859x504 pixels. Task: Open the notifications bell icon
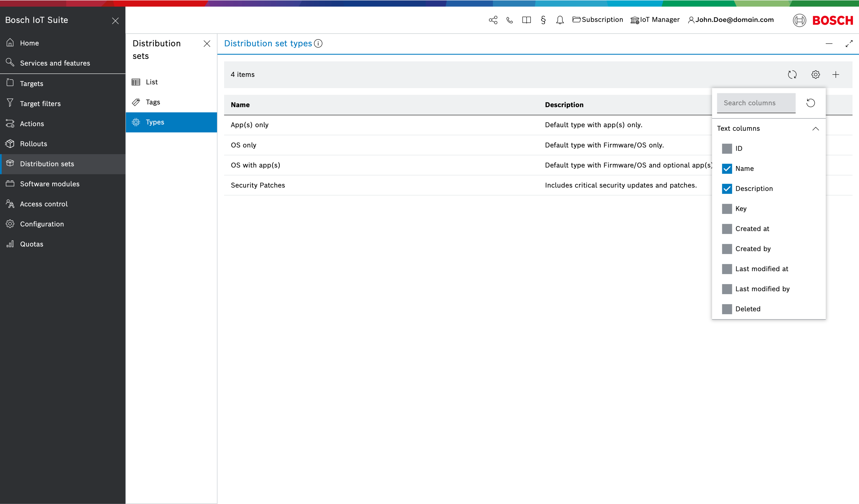560,20
